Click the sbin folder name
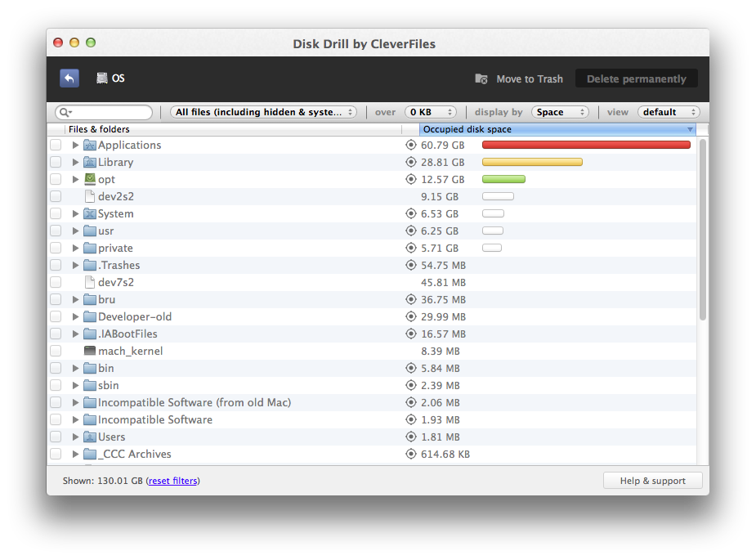Viewport: 756px width, 560px height. [109, 385]
